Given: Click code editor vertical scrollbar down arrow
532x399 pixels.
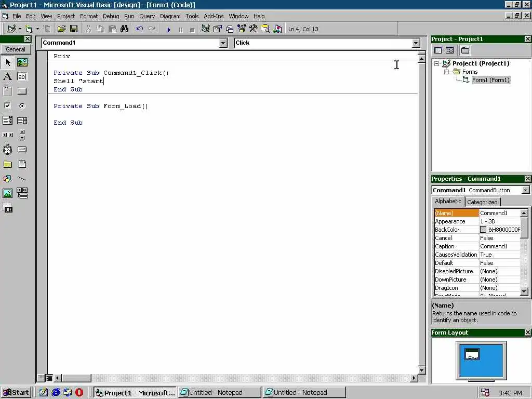Looking at the screenshot, I should coord(421,370).
